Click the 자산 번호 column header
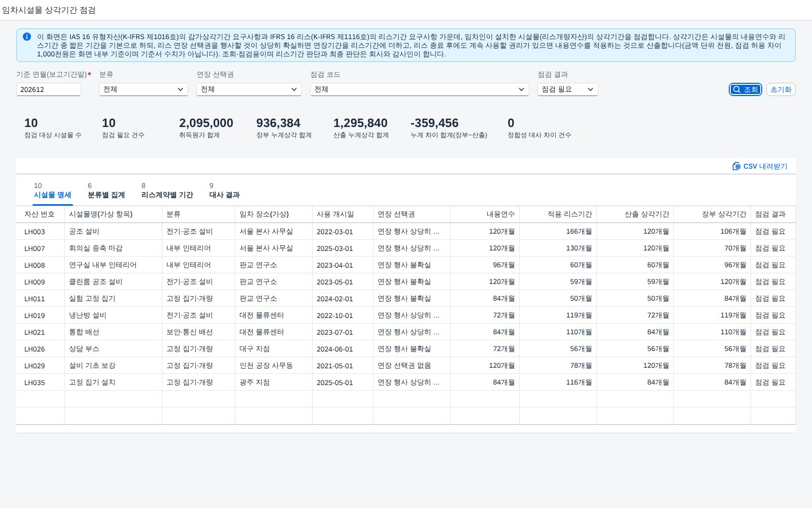 point(40,214)
